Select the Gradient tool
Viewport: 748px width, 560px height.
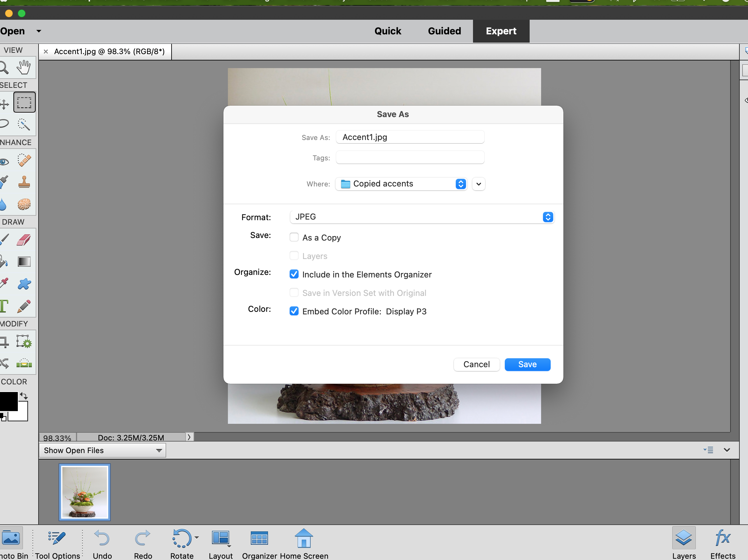click(x=24, y=262)
